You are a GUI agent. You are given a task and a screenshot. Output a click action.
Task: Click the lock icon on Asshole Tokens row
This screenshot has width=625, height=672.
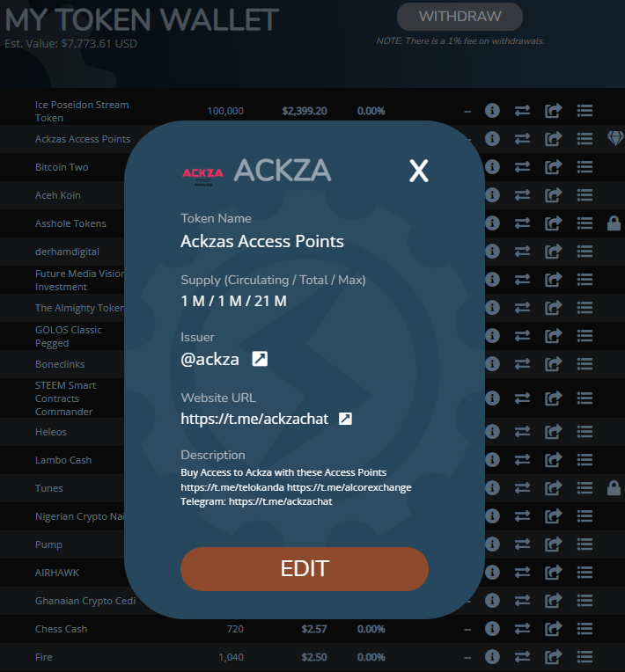(614, 223)
